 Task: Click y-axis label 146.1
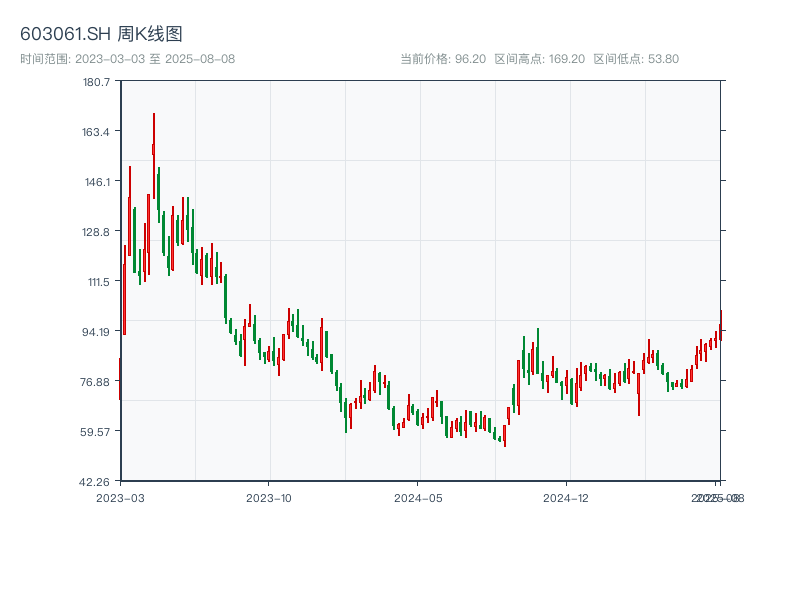point(97,182)
